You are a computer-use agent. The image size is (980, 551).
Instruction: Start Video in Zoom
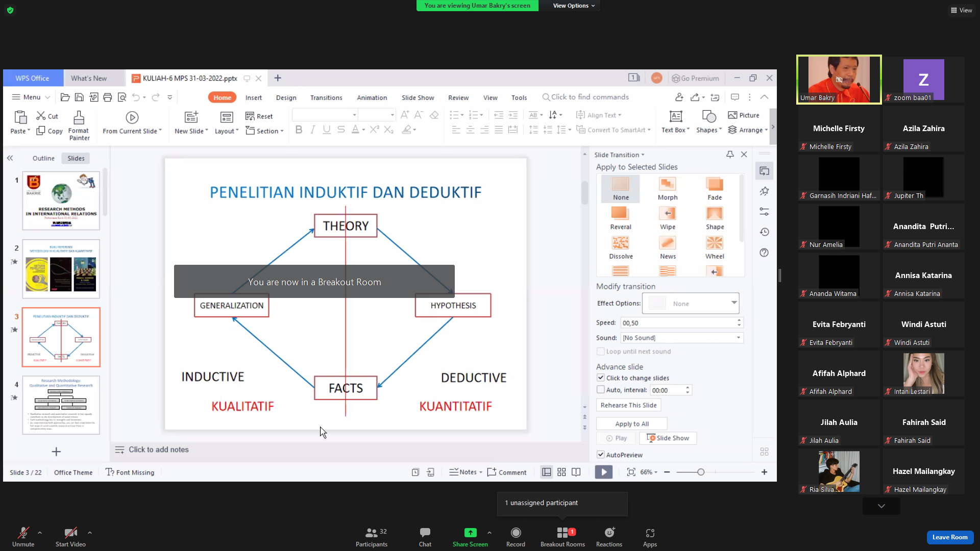70,537
